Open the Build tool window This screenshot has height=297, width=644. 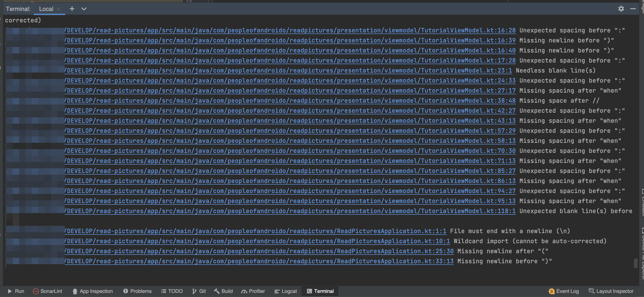coord(223,291)
